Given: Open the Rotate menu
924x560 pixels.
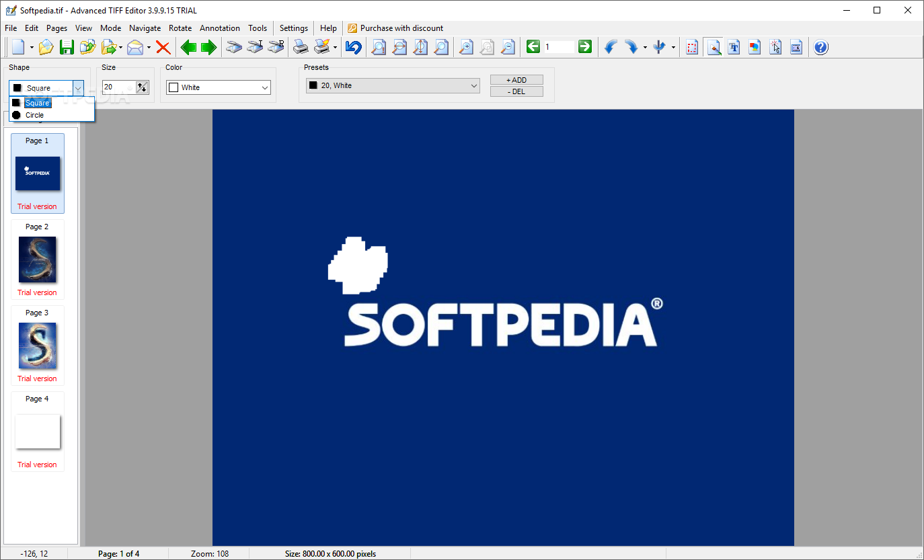Looking at the screenshot, I should tap(180, 28).
